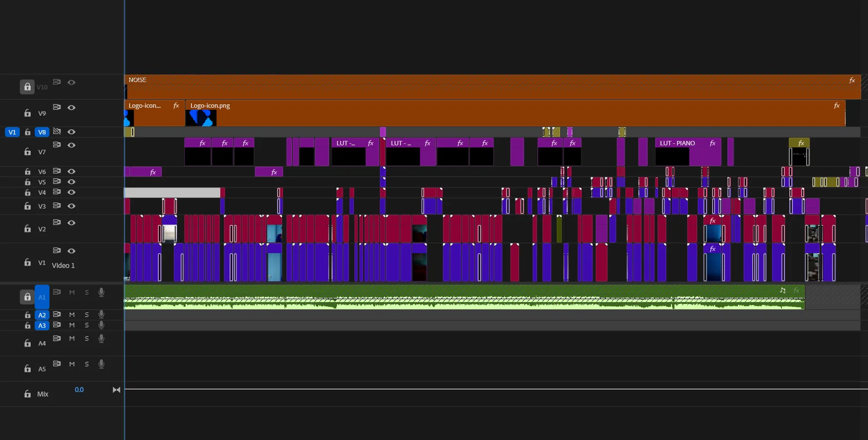Toggle sync lock on Video 1 track
Screen dimensions: 868x440
(57, 251)
